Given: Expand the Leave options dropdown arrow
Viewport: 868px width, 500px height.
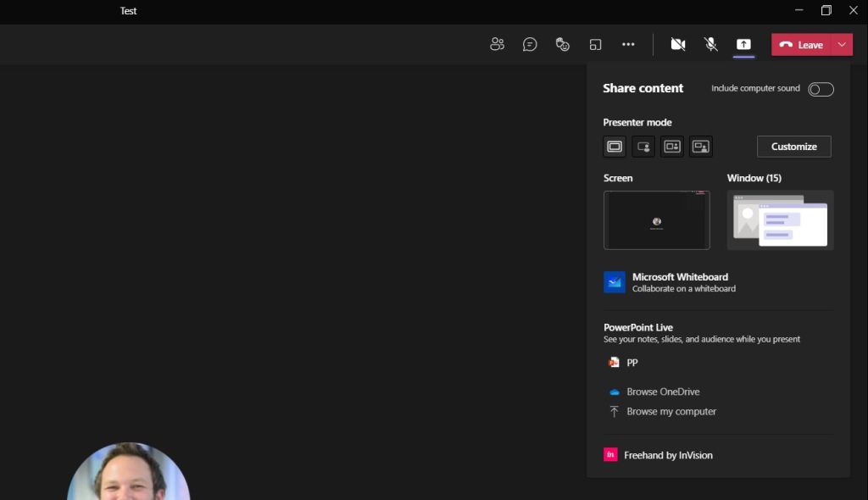Looking at the screenshot, I should pos(842,45).
